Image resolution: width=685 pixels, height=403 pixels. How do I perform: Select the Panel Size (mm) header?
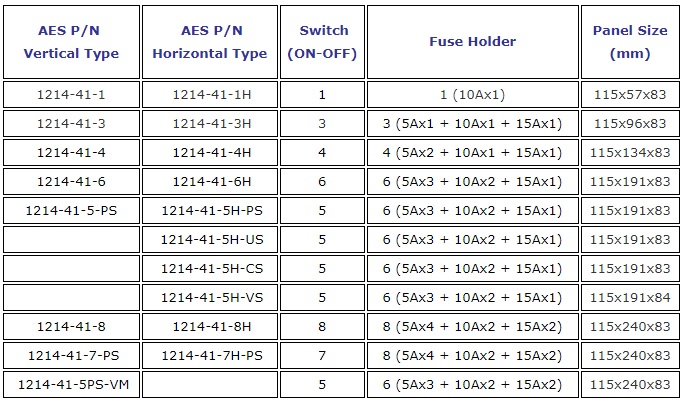pyautogui.click(x=630, y=42)
